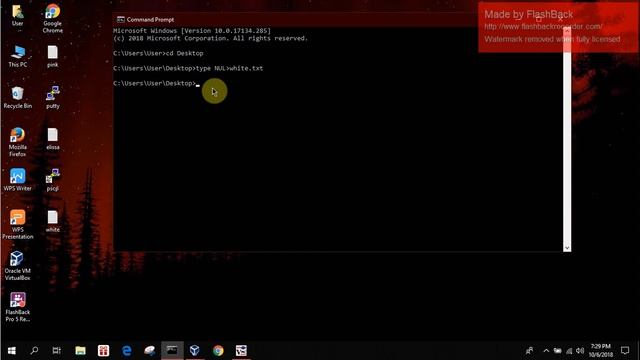The height and width of the screenshot is (360, 640).
Task: Select This PC desktop icon
Action: [x=18, y=56]
